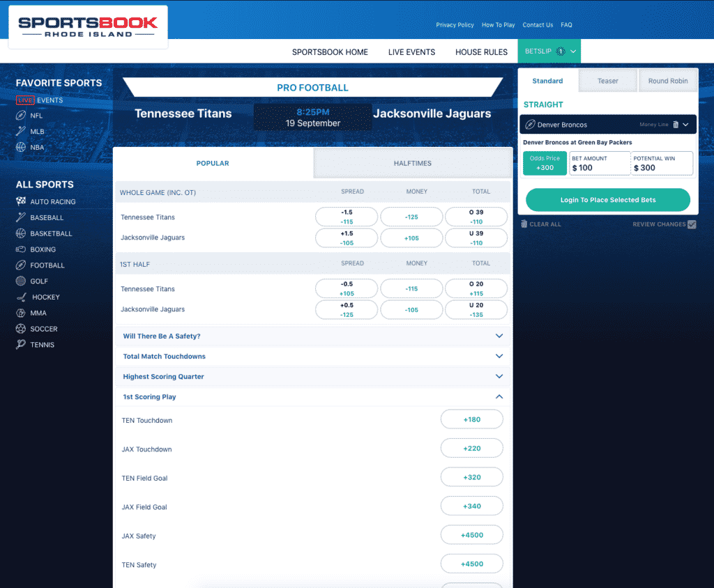Pick JAX Touchdown at +220
This screenshot has height=588, width=714.
point(472,448)
